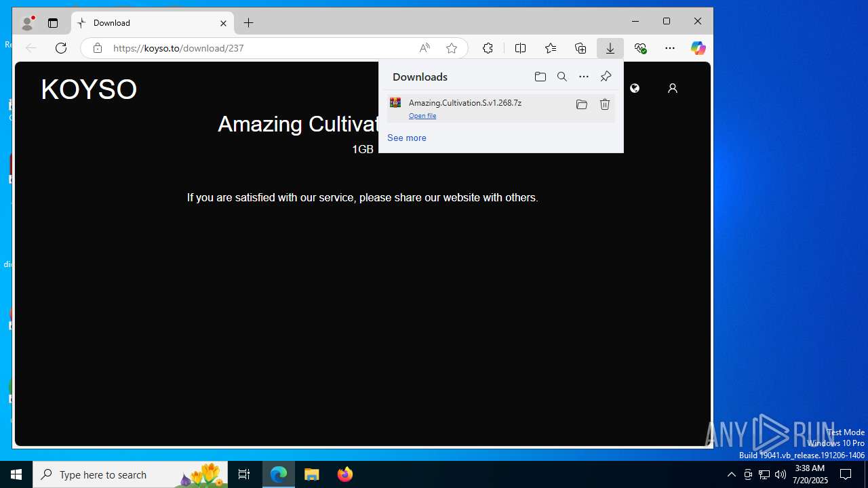Open Favorites list icon
This screenshot has width=868, height=488.
(x=551, y=48)
